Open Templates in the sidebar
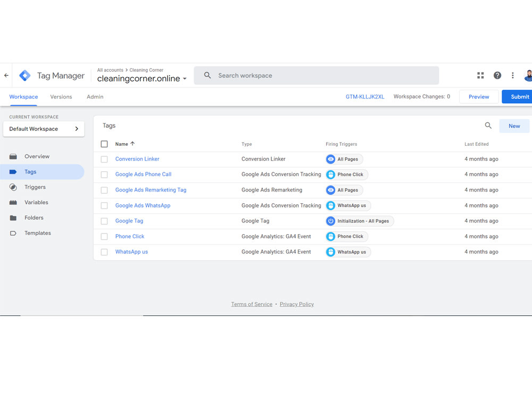 pos(38,233)
